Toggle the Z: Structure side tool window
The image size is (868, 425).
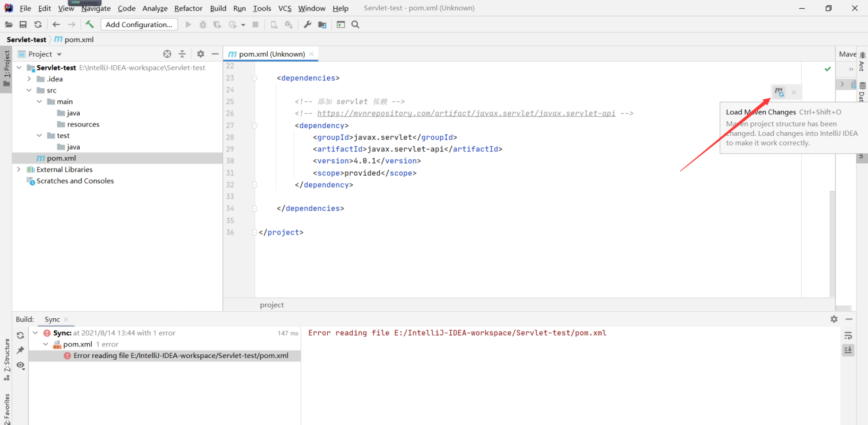coord(6,359)
